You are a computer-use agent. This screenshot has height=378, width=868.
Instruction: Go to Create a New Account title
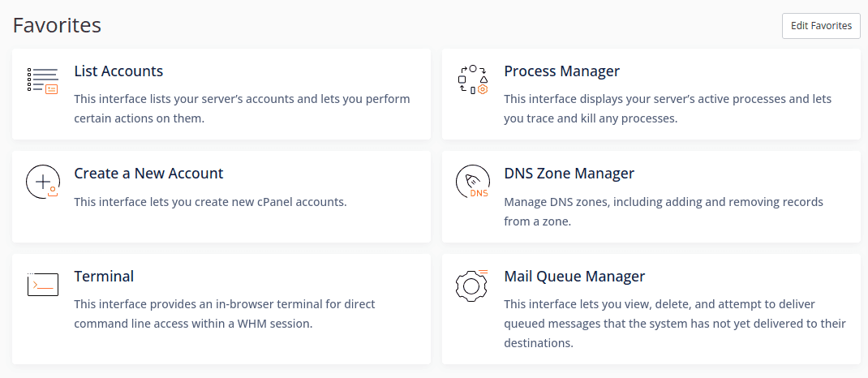(148, 174)
